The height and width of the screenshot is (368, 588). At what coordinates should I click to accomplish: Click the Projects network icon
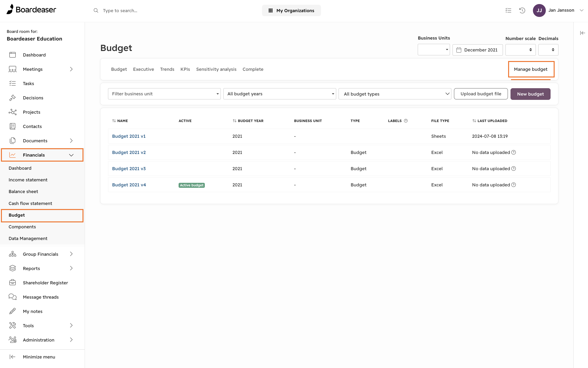(12, 112)
